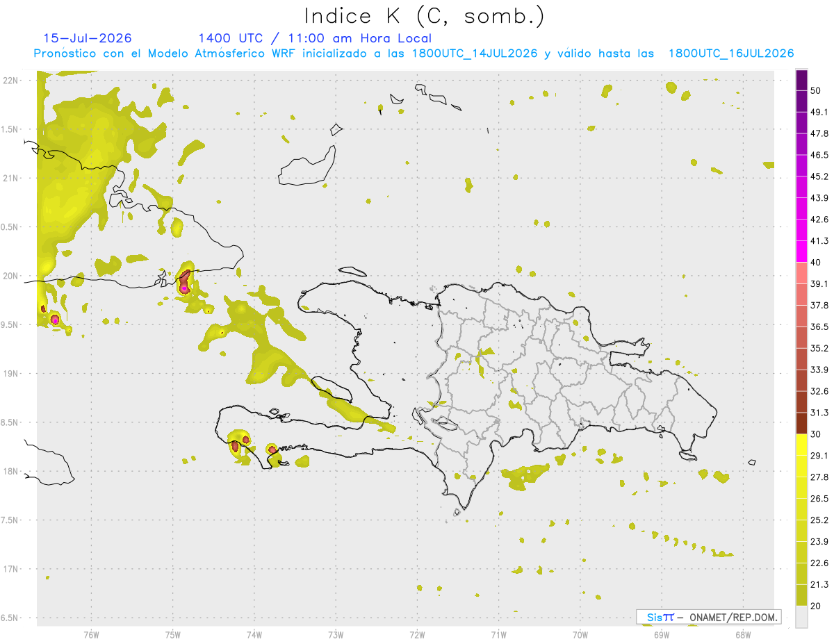Image resolution: width=834 pixels, height=644 pixels.
Task: Click the '72W' longitude label
Action: [x=417, y=634]
